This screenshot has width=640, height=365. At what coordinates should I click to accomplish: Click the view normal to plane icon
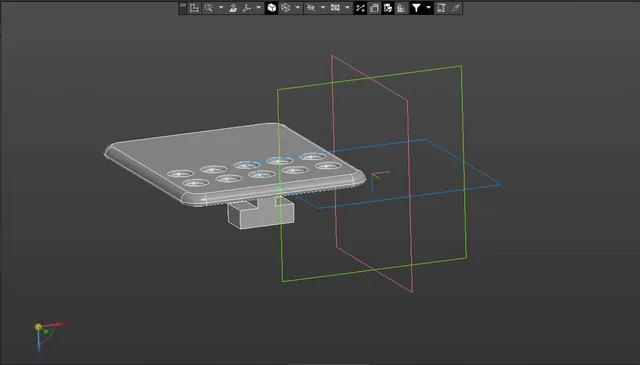233,8
